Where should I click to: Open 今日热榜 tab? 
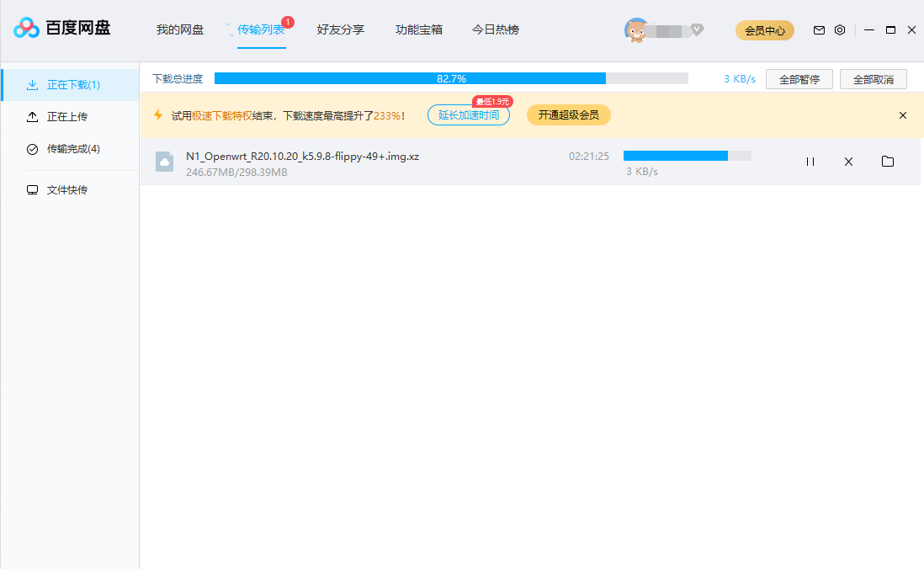(496, 29)
